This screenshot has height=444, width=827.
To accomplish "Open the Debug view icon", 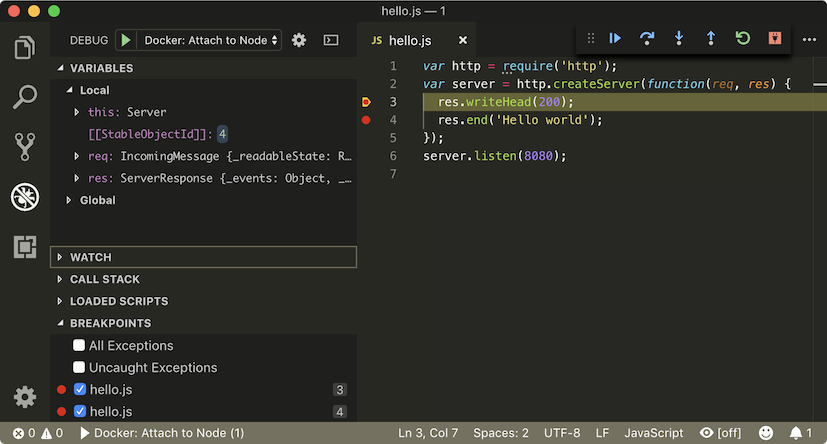I will pos(25,197).
